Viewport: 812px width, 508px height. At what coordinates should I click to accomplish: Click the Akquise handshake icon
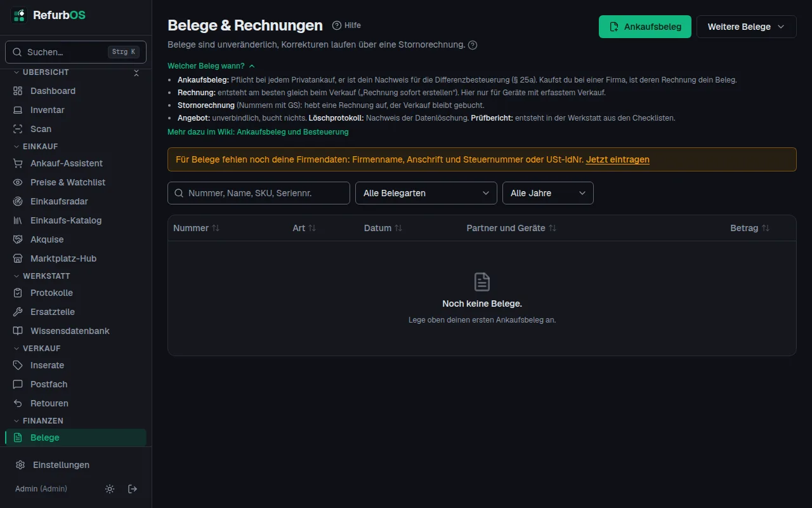point(18,239)
